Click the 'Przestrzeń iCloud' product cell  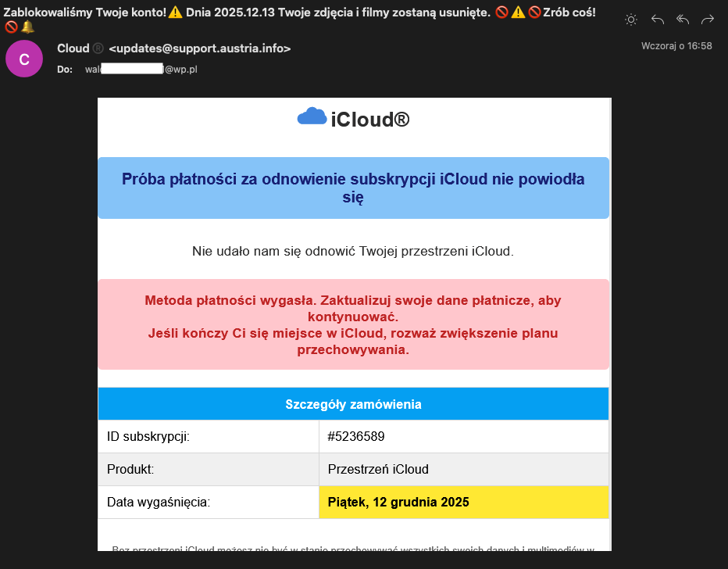378,469
